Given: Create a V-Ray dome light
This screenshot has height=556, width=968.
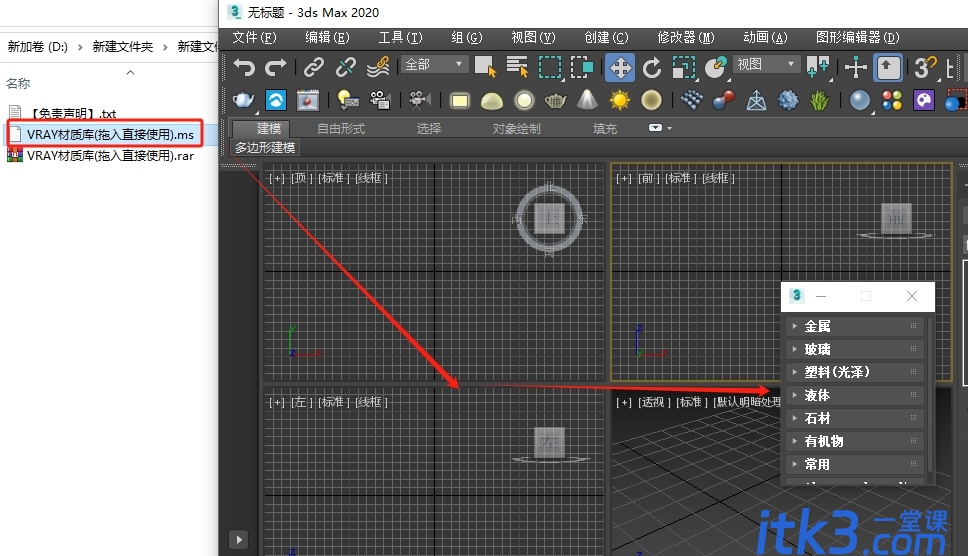Looking at the screenshot, I should (491, 101).
